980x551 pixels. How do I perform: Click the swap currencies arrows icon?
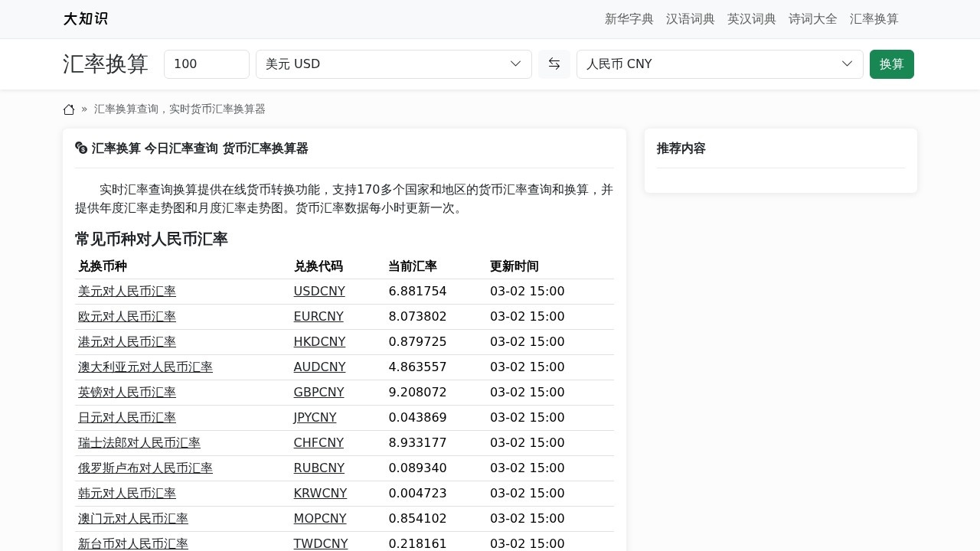554,64
